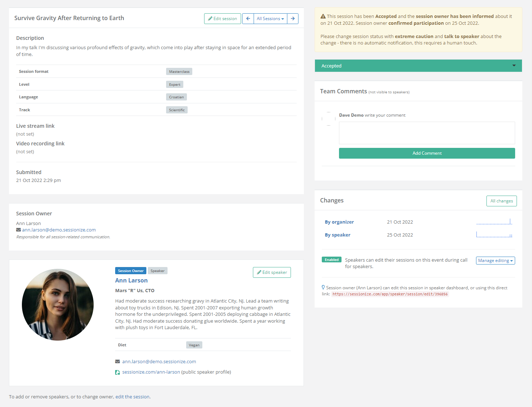View All changes history
Screen dimensions: 532x407
tap(501, 201)
